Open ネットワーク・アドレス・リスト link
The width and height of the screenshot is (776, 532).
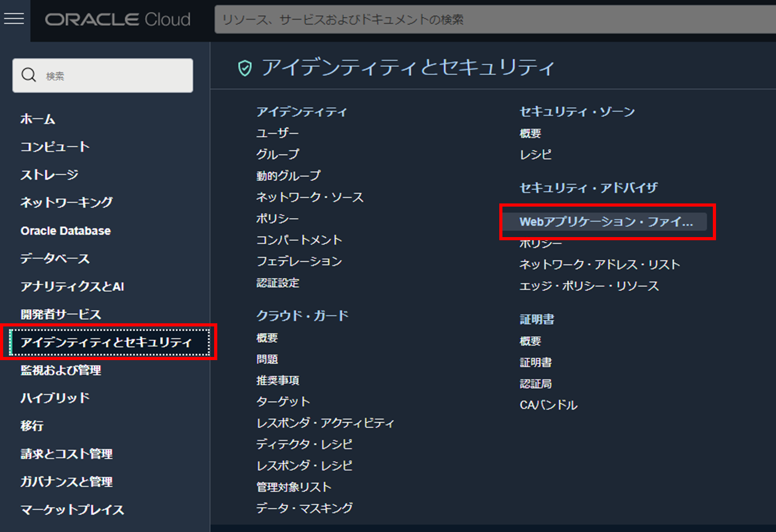click(x=600, y=264)
